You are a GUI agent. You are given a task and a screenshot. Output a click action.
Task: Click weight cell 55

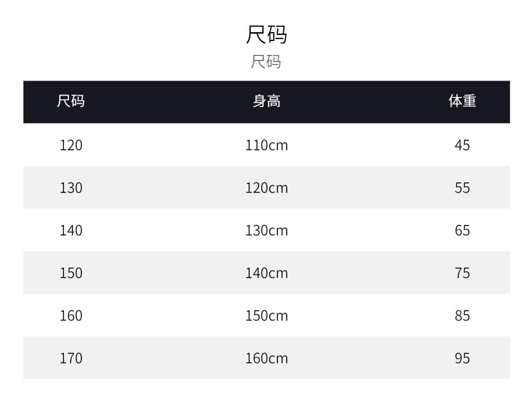coord(462,188)
